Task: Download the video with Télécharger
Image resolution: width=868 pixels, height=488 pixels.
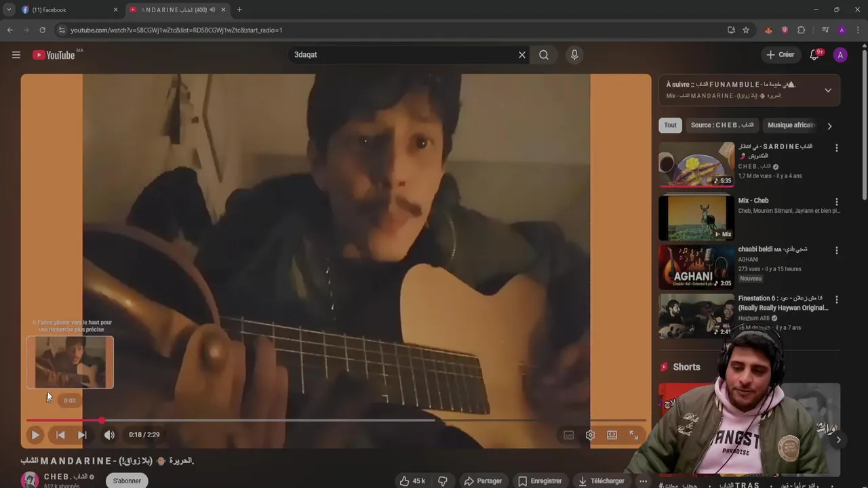Action: coord(601,481)
